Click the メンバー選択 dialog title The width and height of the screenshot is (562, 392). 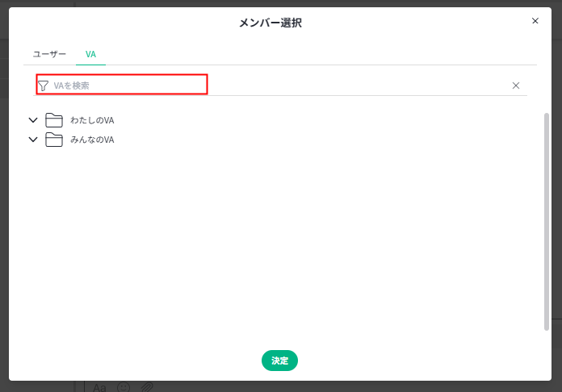[271, 23]
